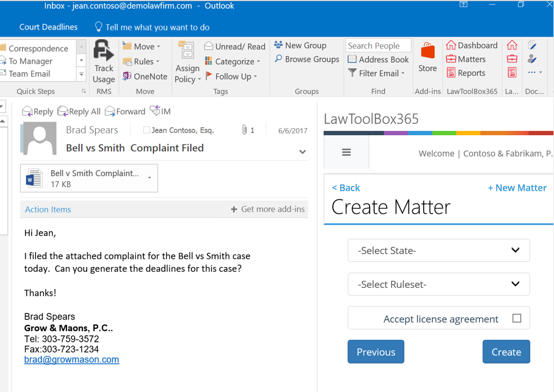Open the Quick Steps dialog launcher
The image size is (554, 392).
(84, 91)
